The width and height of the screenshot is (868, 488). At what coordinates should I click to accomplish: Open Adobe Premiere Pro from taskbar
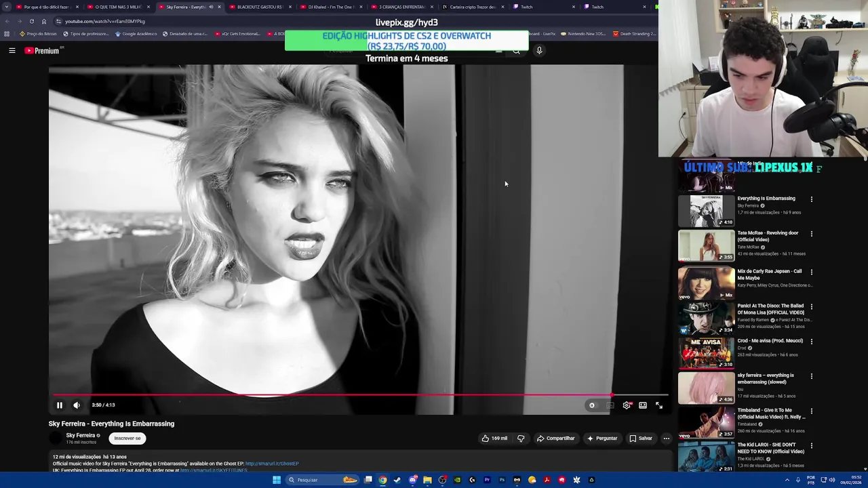pyautogui.click(x=487, y=480)
